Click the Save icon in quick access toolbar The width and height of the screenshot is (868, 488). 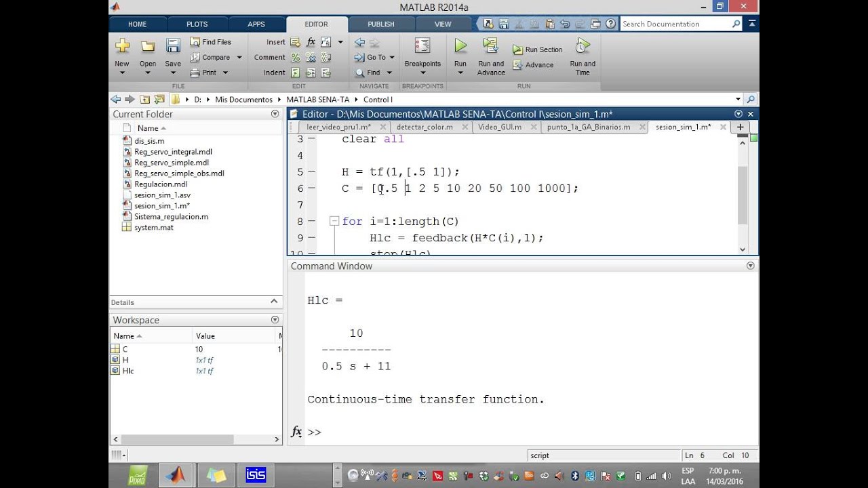504,24
